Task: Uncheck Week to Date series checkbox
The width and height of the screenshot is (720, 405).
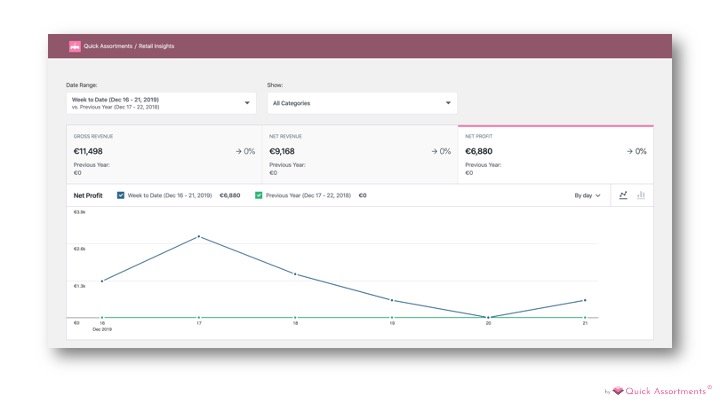Action: click(120, 195)
